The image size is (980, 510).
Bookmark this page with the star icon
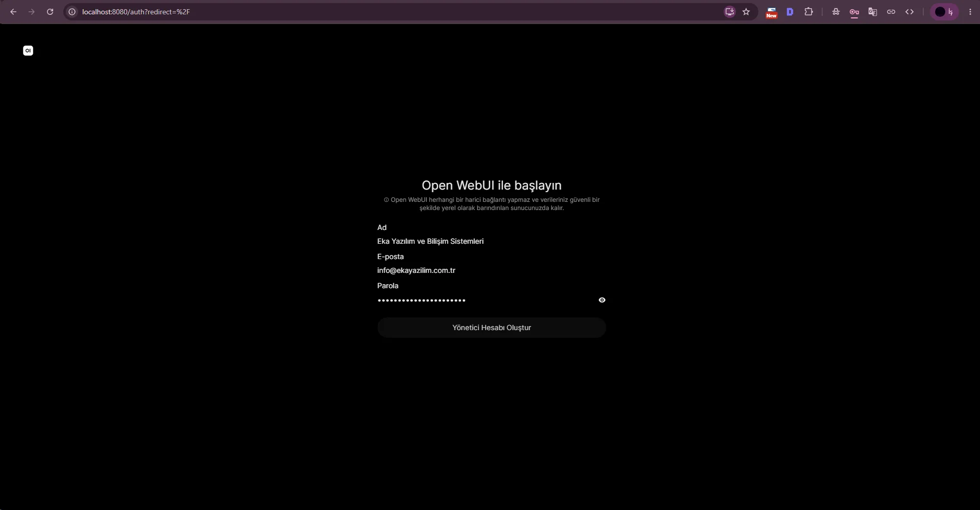[746, 12]
